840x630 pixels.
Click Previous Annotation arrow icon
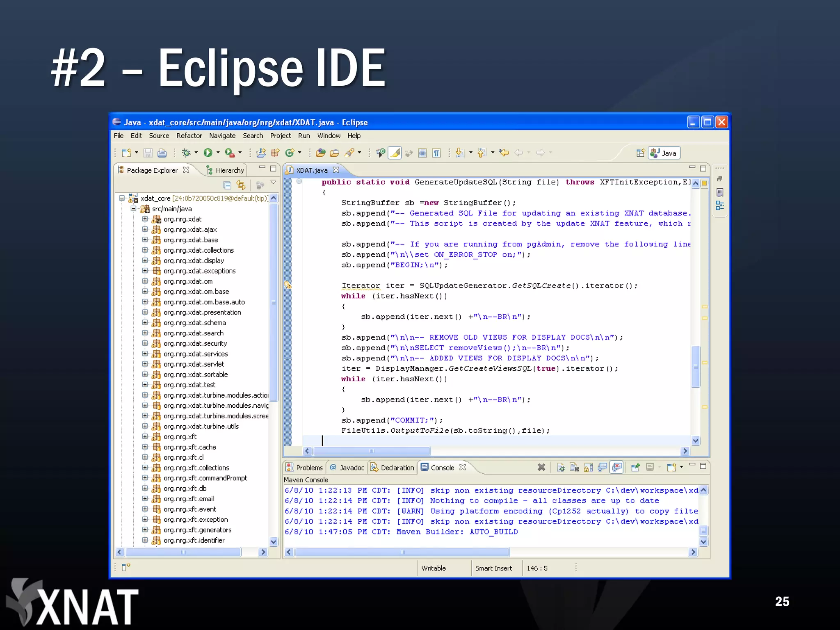pos(482,153)
